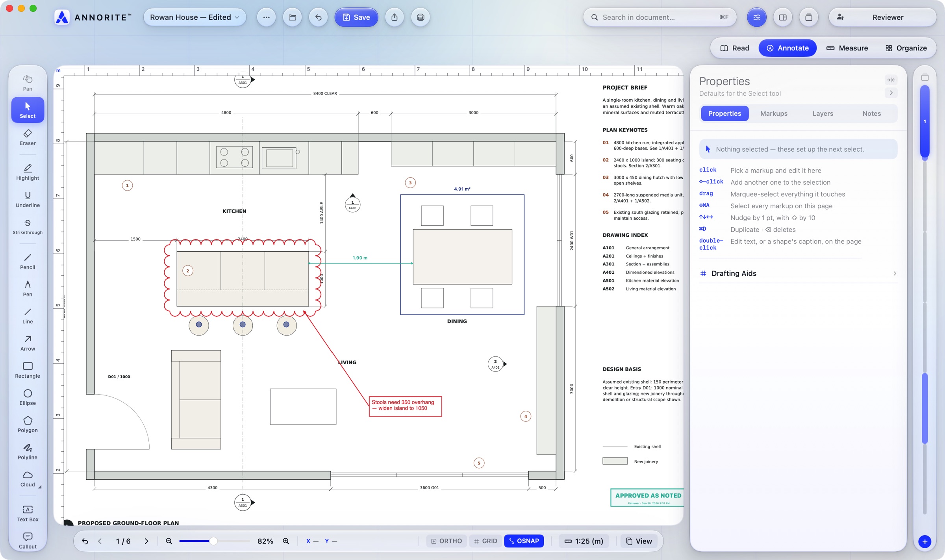This screenshot has height=560, width=945.
Task: Open the Reviewer account button
Action: (x=882, y=17)
